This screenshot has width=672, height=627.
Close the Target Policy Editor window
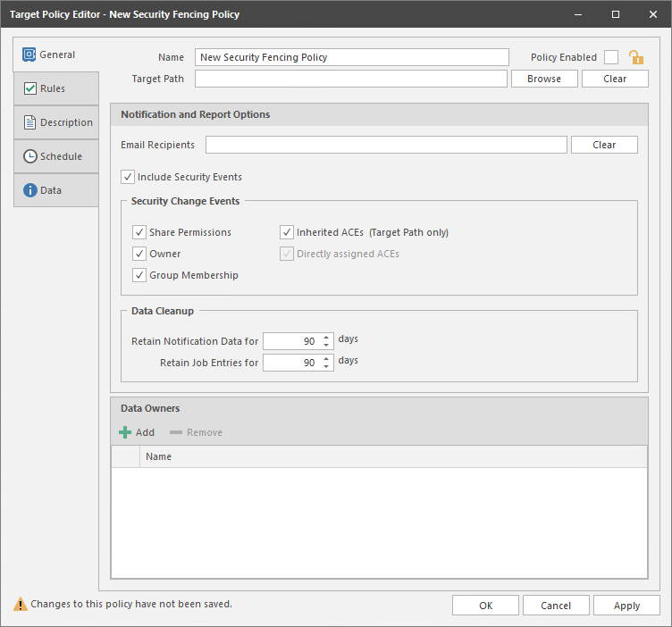(x=653, y=14)
